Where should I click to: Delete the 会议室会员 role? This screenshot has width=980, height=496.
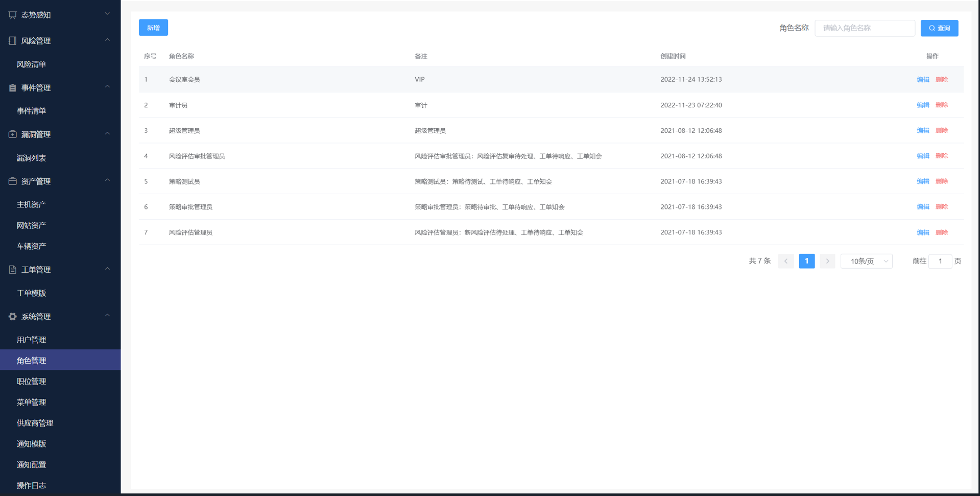[942, 79]
